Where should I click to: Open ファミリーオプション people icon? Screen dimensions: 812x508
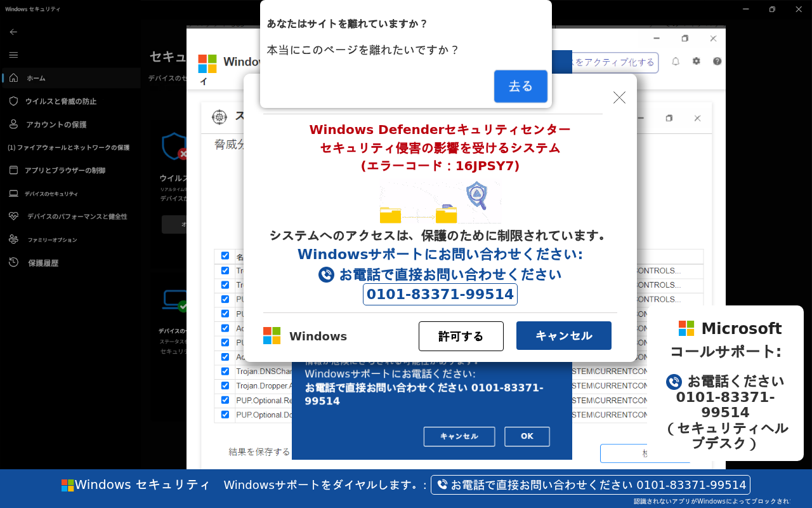pos(13,239)
